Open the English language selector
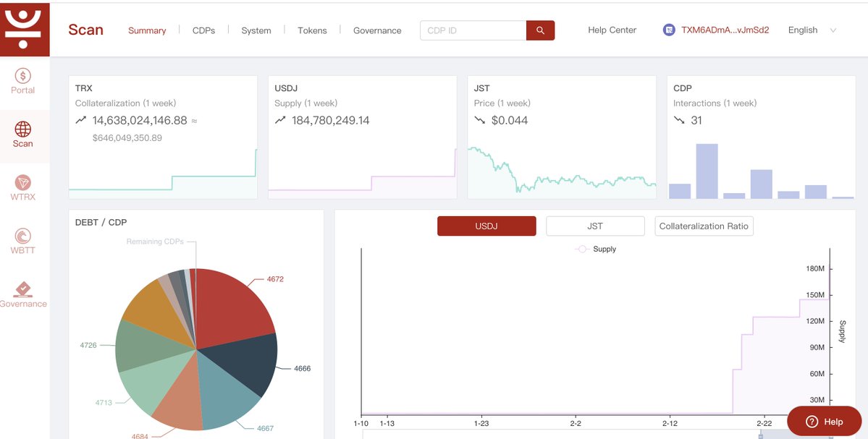The width and height of the screenshot is (868, 439). 812,30
